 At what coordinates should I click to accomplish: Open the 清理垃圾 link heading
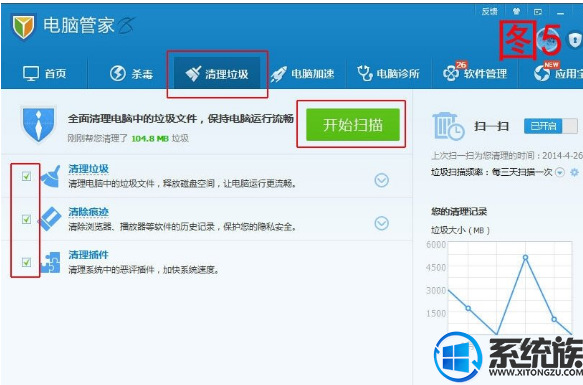point(88,169)
